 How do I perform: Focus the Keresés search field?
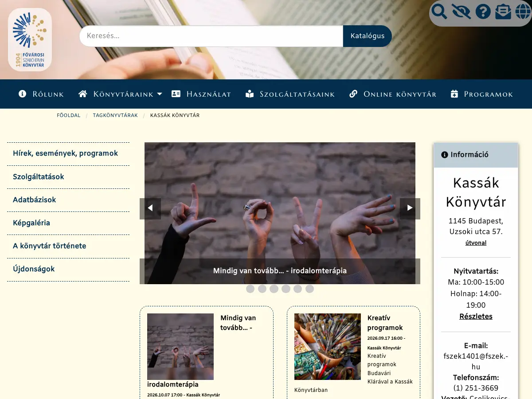[211, 36]
